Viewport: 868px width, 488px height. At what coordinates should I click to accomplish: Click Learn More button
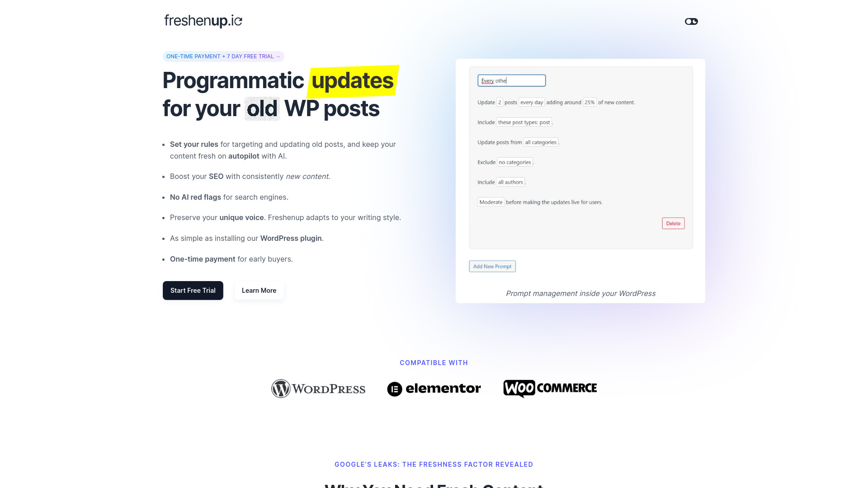pos(259,290)
